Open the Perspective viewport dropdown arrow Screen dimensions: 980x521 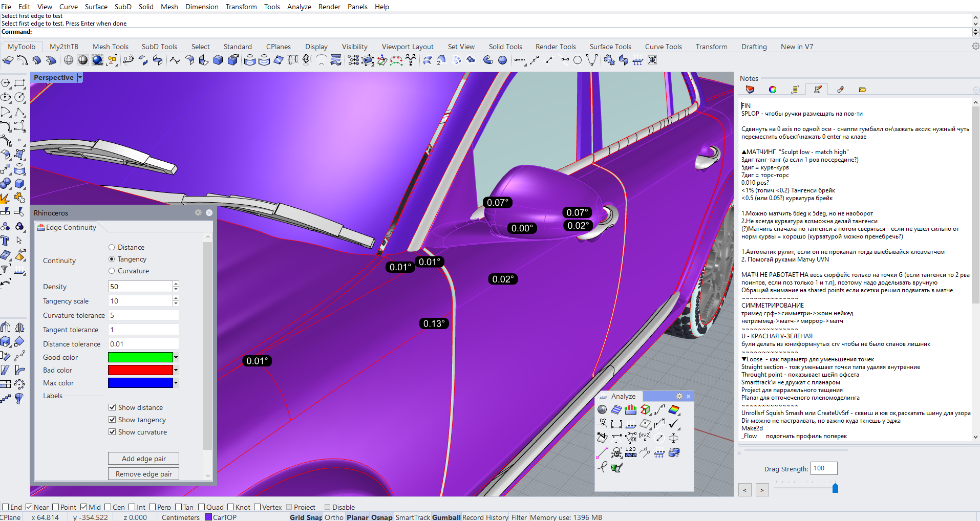pyautogui.click(x=80, y=77)
